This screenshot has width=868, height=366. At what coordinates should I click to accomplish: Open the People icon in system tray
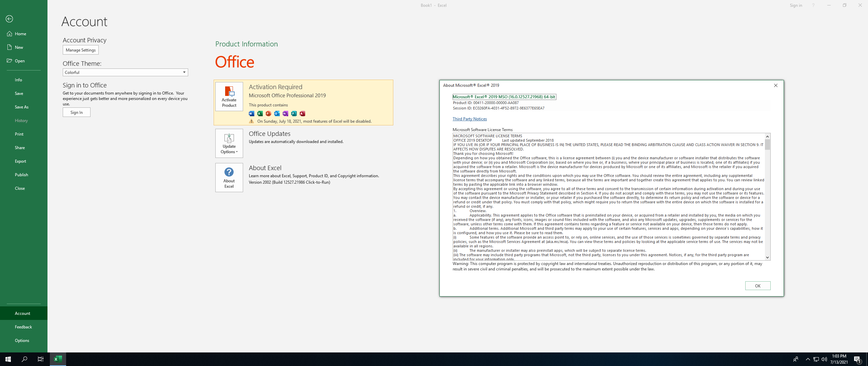coord(796,359)
